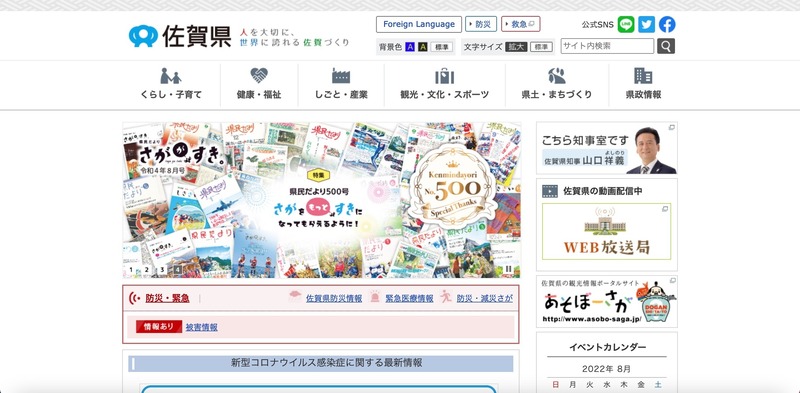The image size is (800, 393).
Task: Select blue background color A
Action: 410,47
